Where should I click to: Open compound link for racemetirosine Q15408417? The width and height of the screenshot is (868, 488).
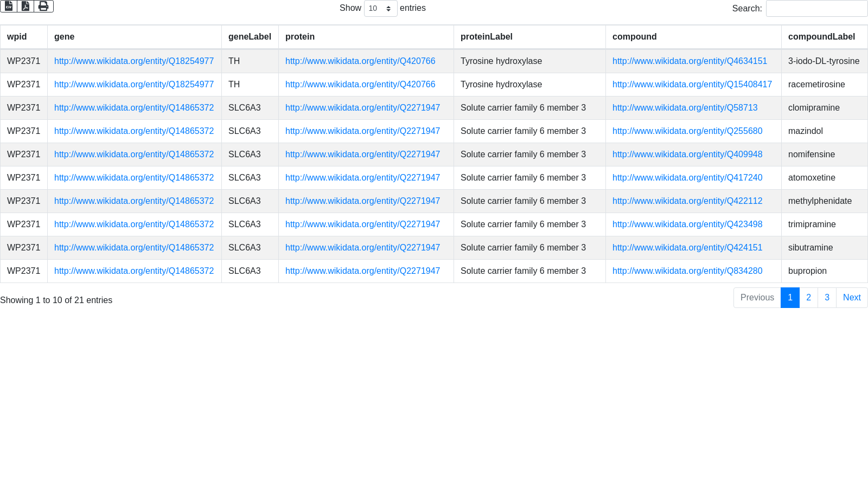point(692,85)
